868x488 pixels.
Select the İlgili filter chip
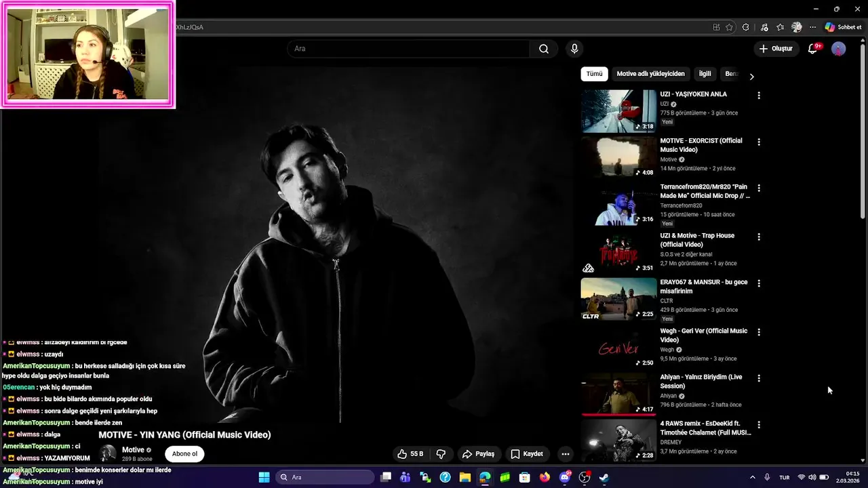[x=705, y=74]
